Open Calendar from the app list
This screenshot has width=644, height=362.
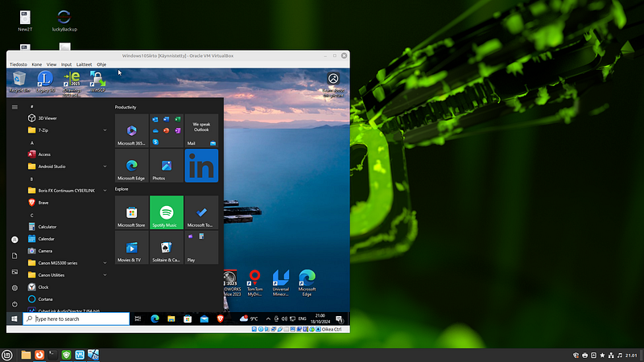point(67,239)
